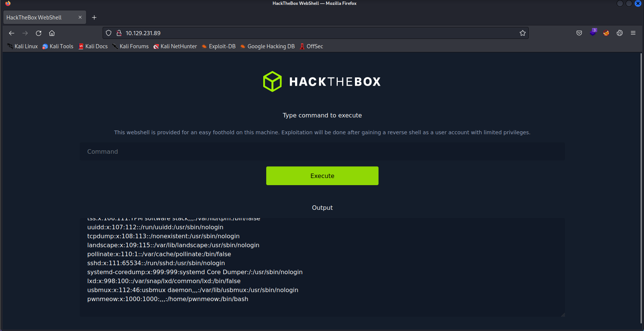Open the tracking protection shield panel
Viewport: 644px width, 331px height.
[109, 33]
